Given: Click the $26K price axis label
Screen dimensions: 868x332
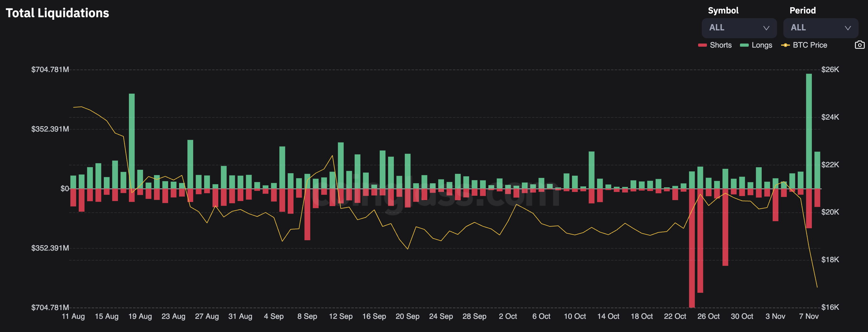Looking at the screenshot, I should tap(830, 70).
